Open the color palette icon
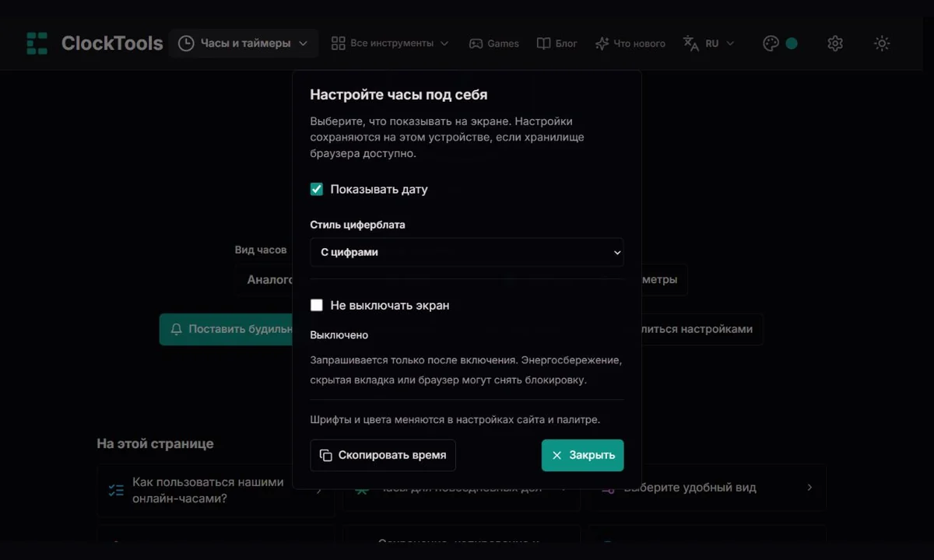934x560 pixels. tap(771, 44)
